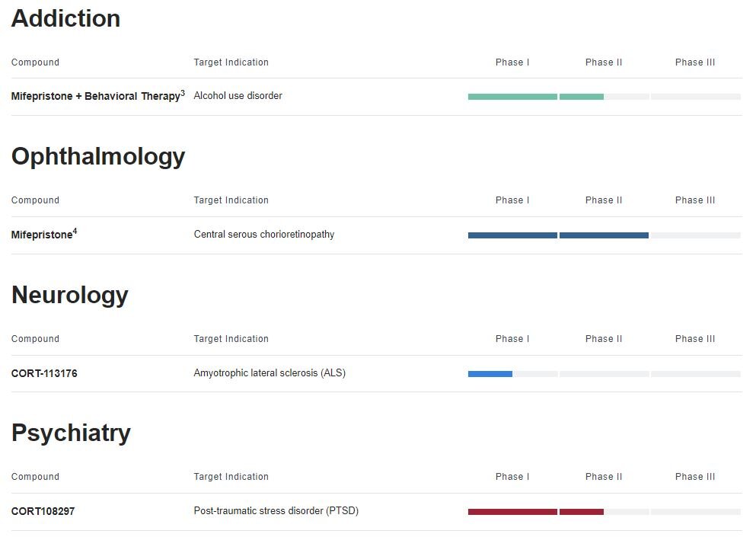Open the CORT-113176 compound entry
Viewport: 756px width, 537px height.
click(44, 373)
